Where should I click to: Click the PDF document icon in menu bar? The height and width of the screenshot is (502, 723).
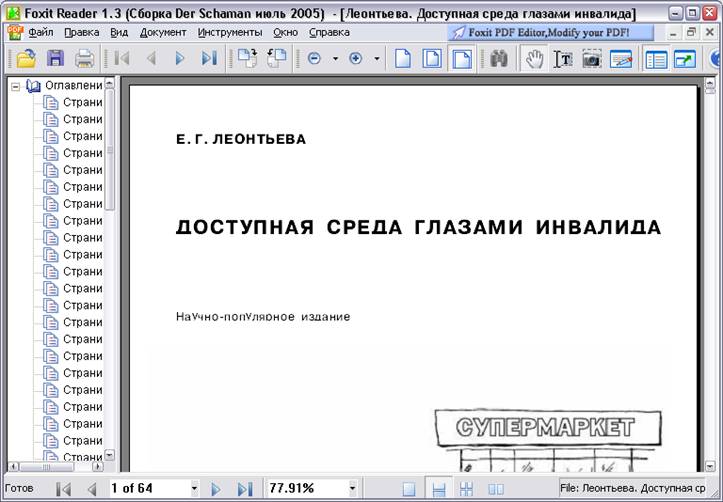tap(15, 33)
